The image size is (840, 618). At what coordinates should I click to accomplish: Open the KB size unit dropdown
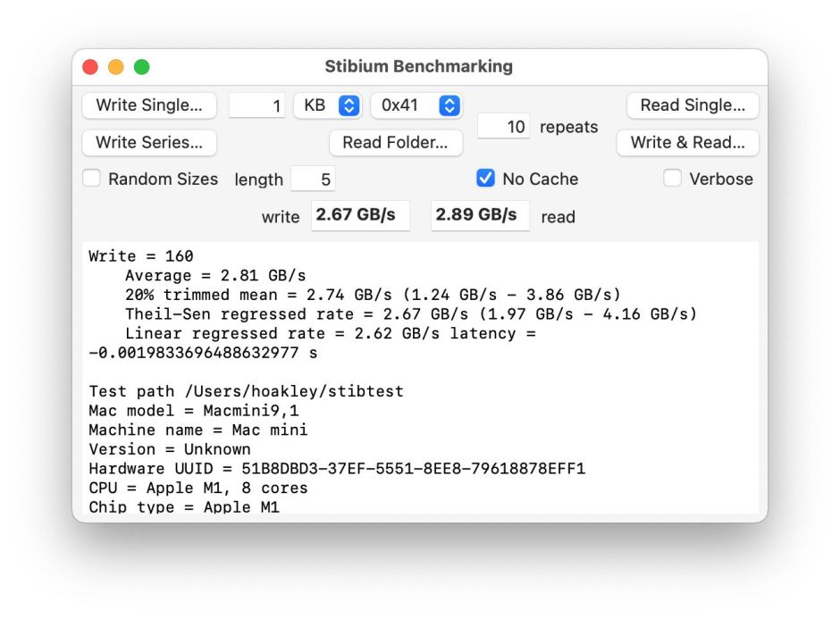(x=327, y=105)
